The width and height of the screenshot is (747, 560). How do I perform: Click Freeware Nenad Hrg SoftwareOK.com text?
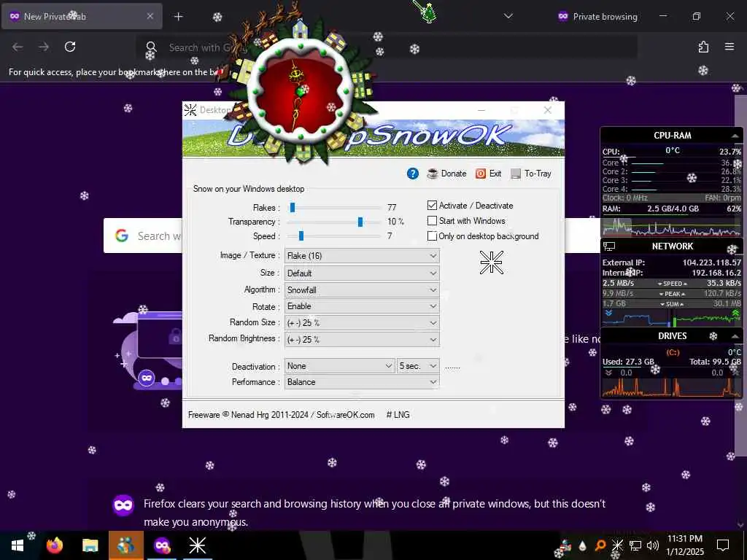[281, 415]
